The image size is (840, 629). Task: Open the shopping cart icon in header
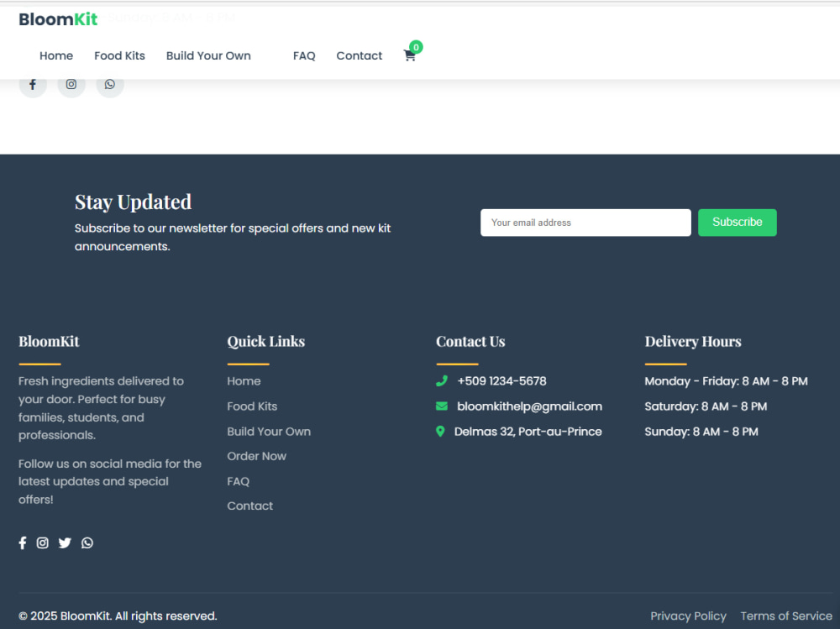[x=410, y=55]
